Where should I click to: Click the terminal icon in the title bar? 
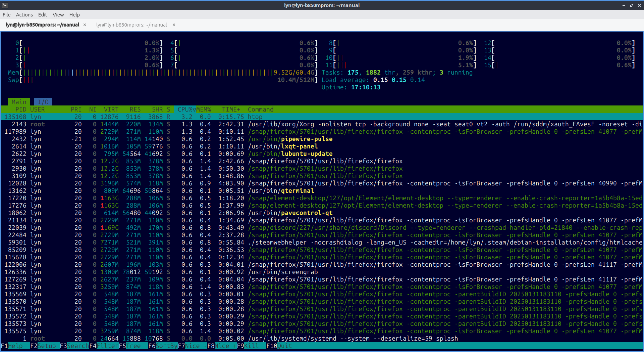pos(5,5)
